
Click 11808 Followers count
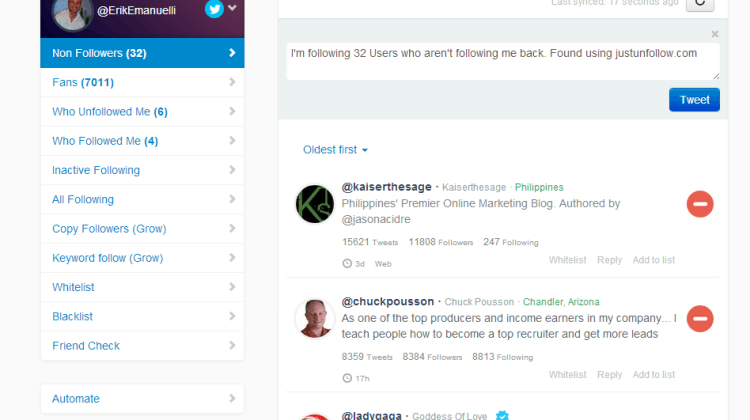coord(441,242)
